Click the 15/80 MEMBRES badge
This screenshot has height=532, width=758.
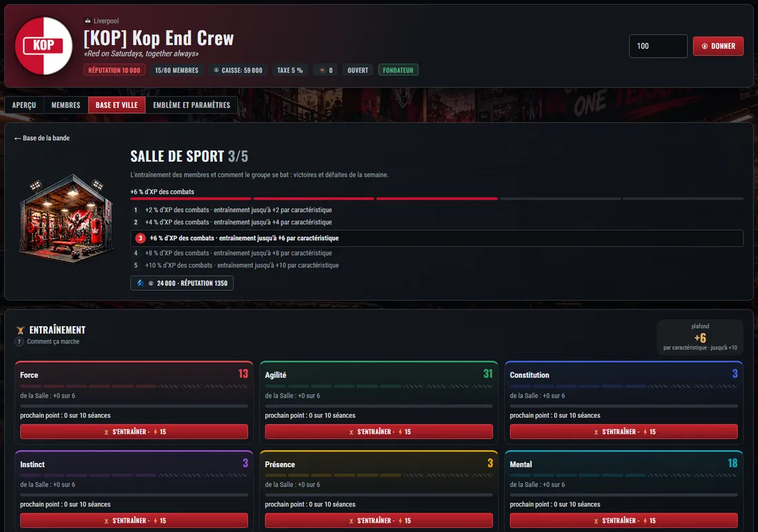176,70
